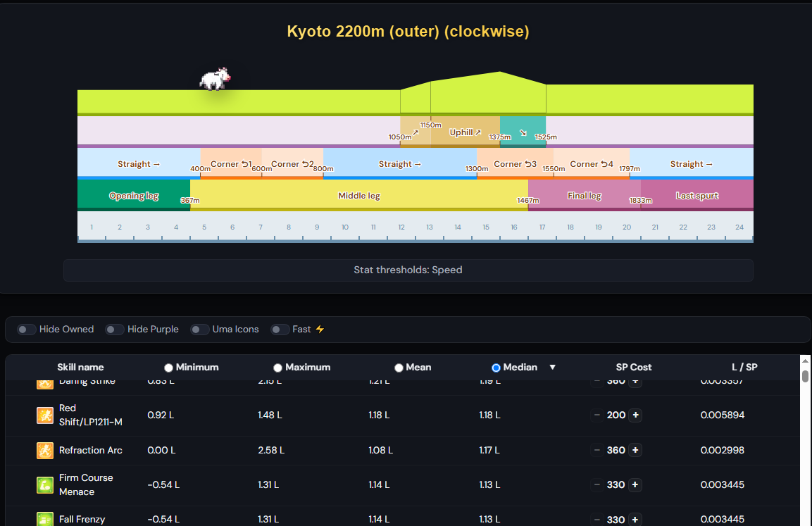This screenshot has width=812, height=526.
Task: Click the final Straight segment after 1797m
Action: 692,163
